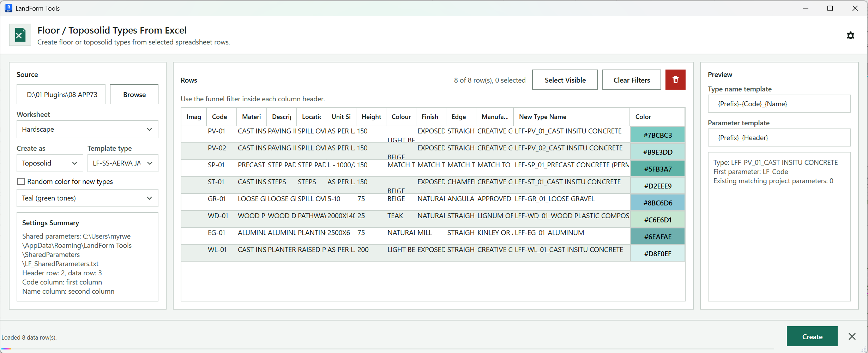The image size is (868, 353).
Task: Click the New Type Name column header
Action: point(572,117)
